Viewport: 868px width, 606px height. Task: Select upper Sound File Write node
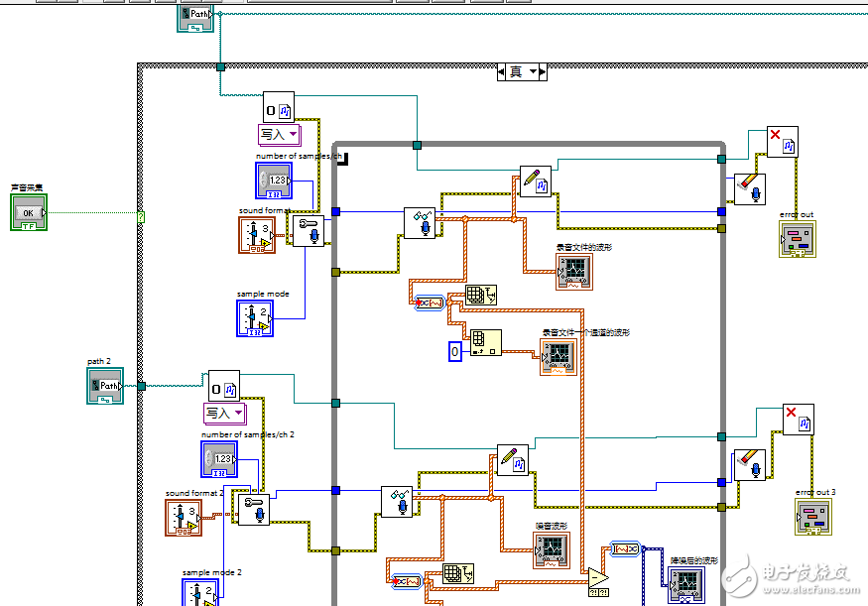click(x=536, y=181)
